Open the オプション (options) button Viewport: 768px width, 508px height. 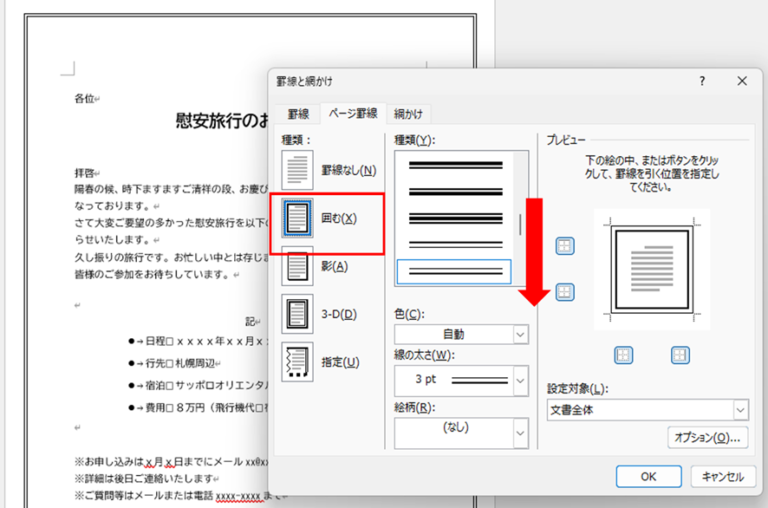click(x=708, y=437)
